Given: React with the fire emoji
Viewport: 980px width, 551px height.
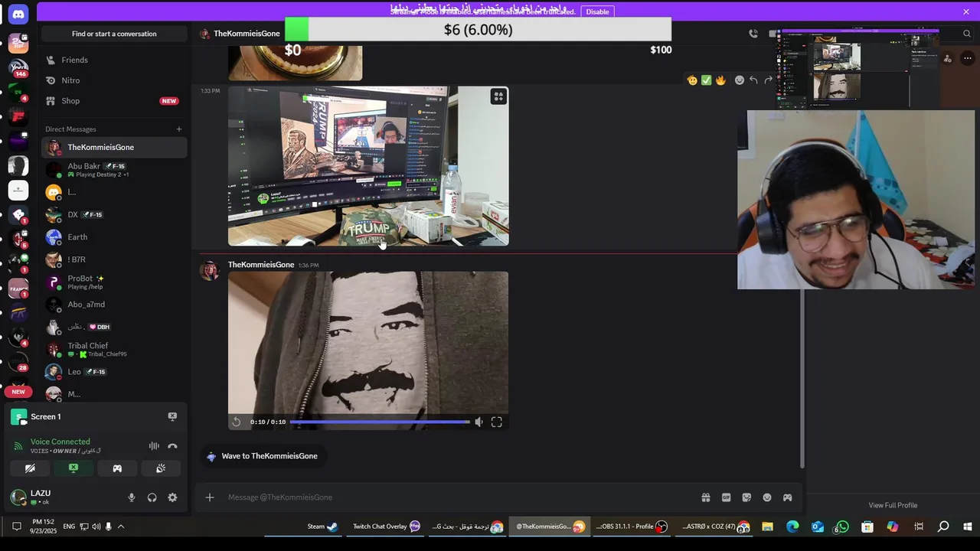Looking at the screenshot, I should [x=720, y=80].
